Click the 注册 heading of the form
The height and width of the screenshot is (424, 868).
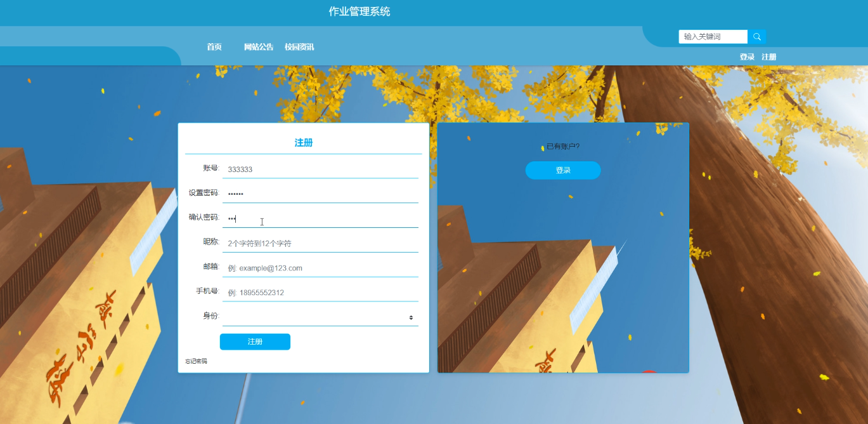pos(304,143)
